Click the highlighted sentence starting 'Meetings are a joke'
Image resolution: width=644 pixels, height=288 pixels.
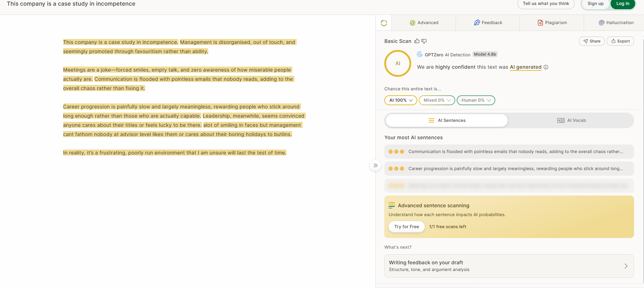click(x=177, y=70)
